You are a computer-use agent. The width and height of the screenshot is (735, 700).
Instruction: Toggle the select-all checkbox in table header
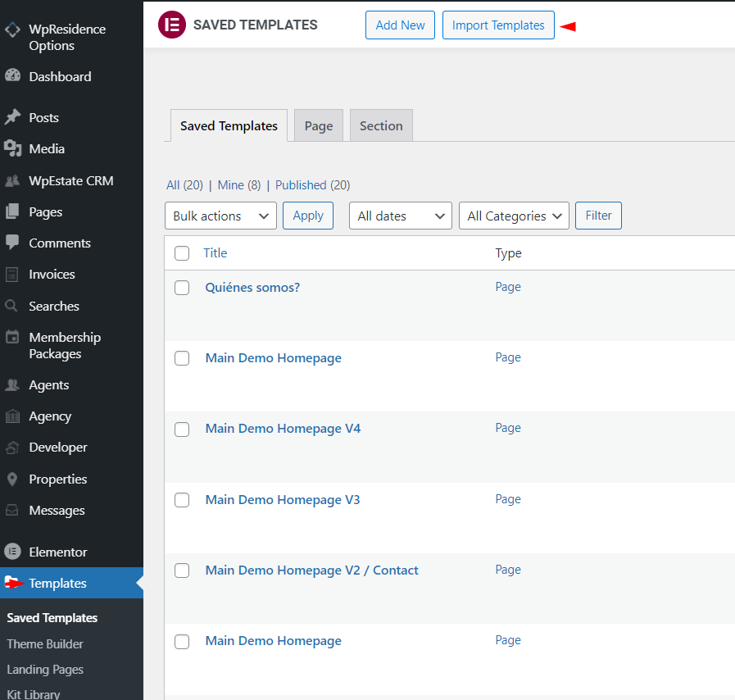(x=182, y=253)
